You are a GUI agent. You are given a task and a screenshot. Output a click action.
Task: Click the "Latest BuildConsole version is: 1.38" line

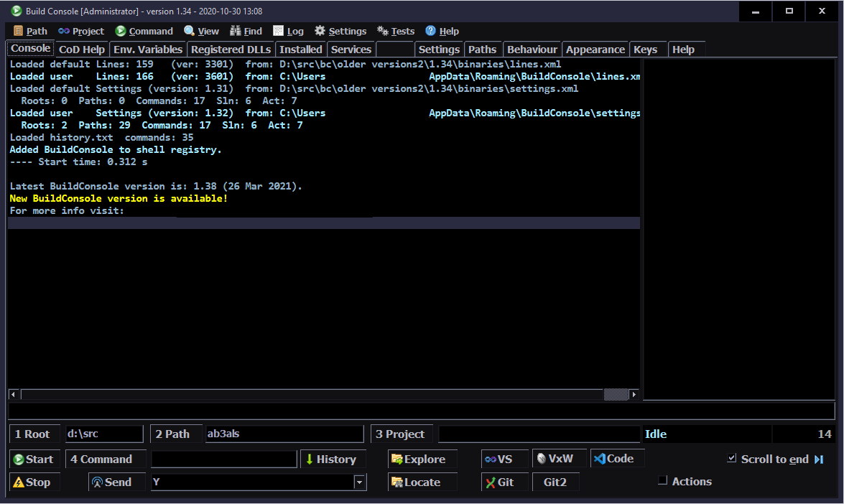156,186
